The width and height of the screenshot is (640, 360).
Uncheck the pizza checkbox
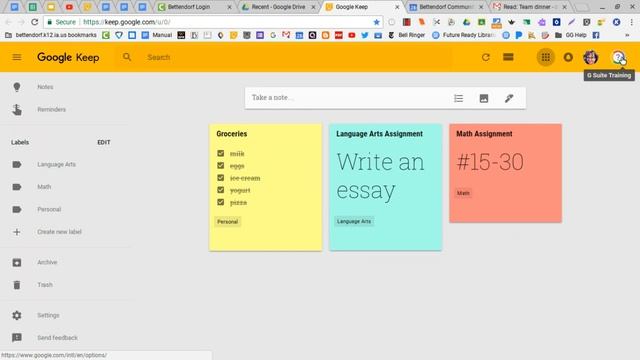[221, 202]
